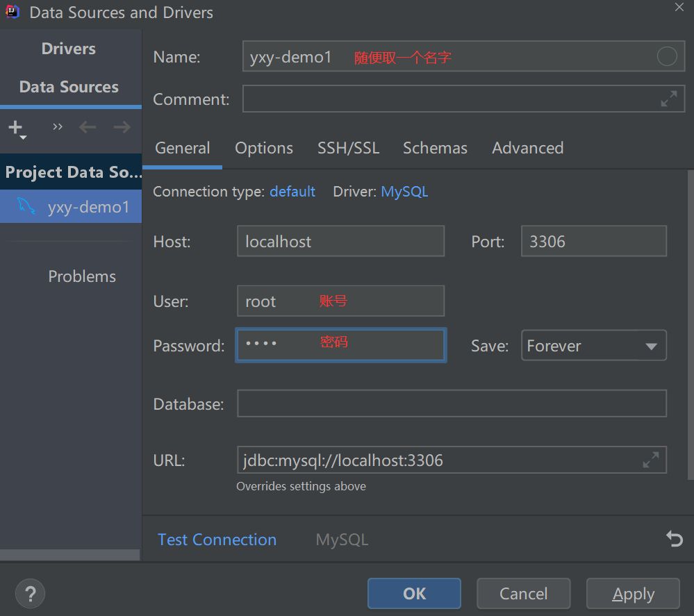Click the Port field showing 3306
694x616 pixels.
pos(593,241)
